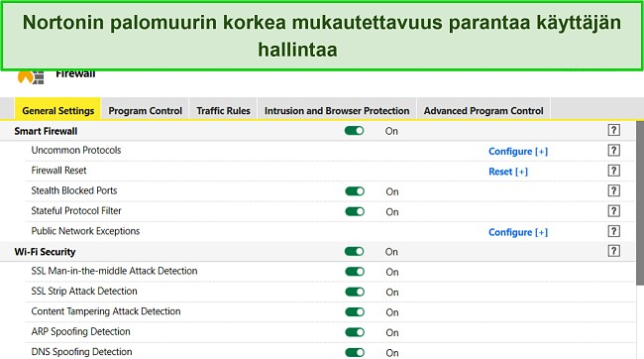Click the Content Tampering Attack Detection label
Screen dimensions: 644x359
[x=106, y=311]
